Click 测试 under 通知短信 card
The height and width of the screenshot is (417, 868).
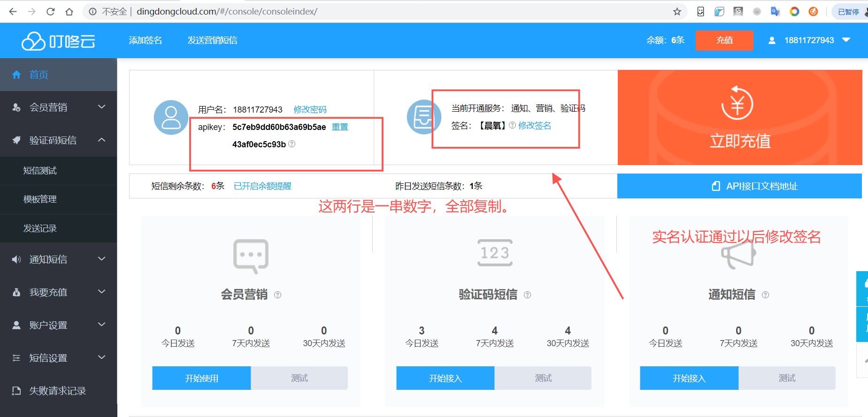787,378
